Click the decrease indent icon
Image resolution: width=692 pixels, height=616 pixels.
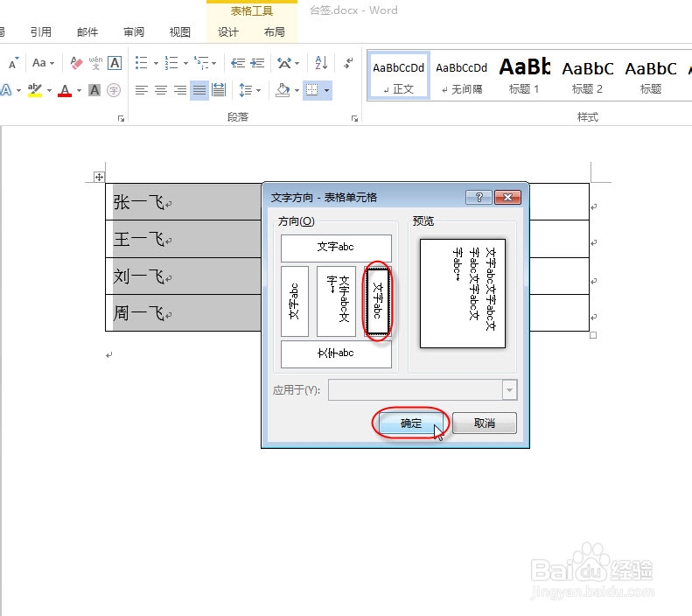[x=238, y=63]
